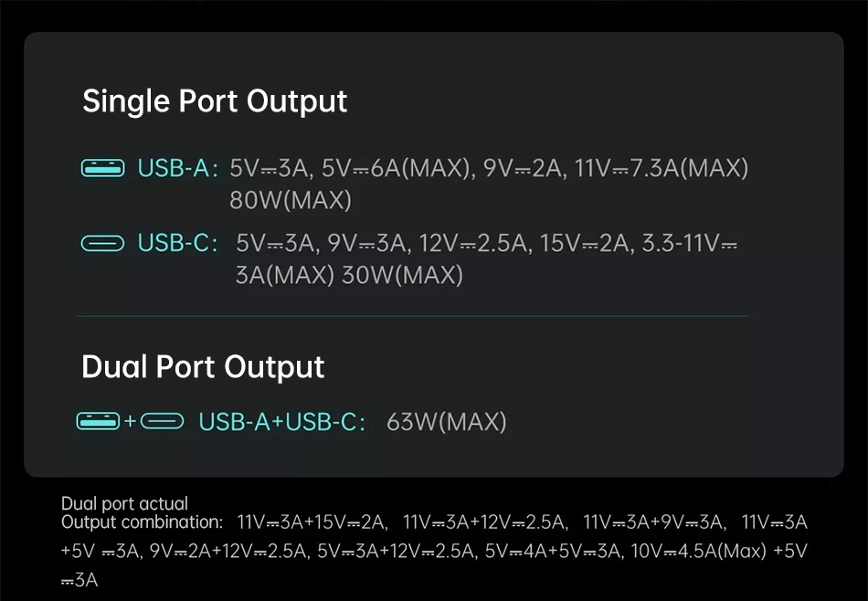Image resolution: width=868 pixels, height=601 pixels.
Task: Click the Dual port actual footnote text
Action: click(x=124, y=503)
